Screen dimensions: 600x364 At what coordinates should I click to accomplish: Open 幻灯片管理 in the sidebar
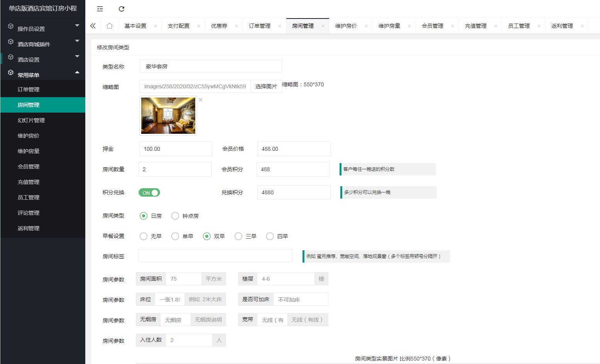click(x=31, y=120)
